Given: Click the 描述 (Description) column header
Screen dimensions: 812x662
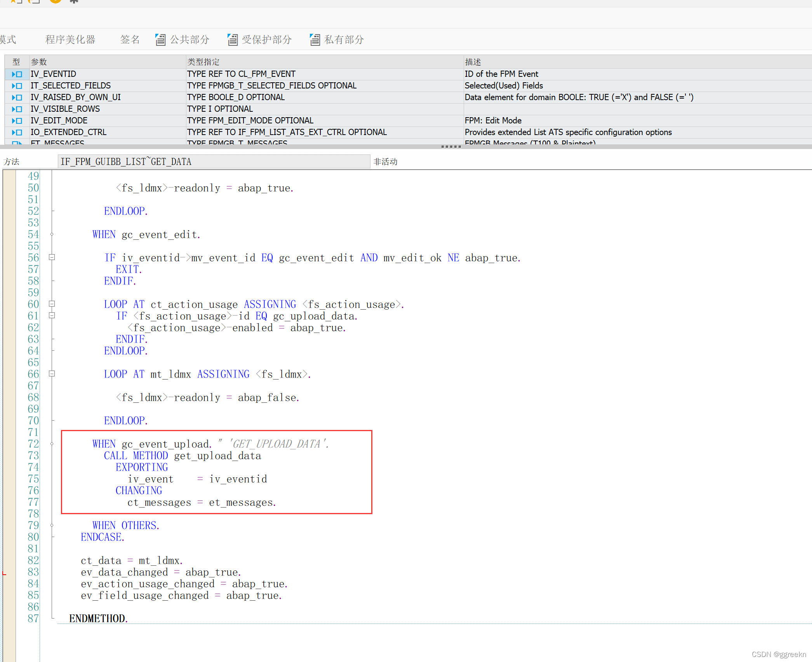Looking at the screenshot, I should (473, 62).
